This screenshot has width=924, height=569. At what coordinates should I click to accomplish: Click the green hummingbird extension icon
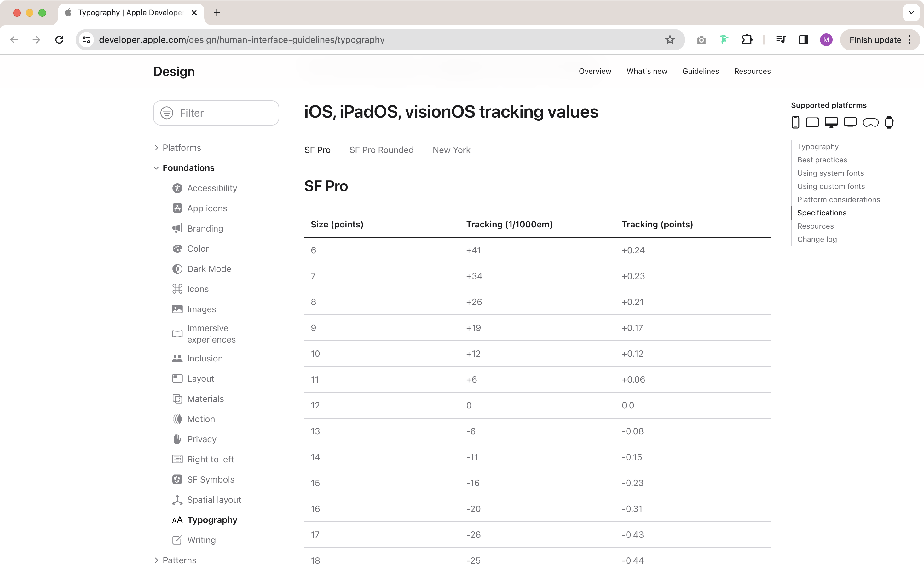724,39
